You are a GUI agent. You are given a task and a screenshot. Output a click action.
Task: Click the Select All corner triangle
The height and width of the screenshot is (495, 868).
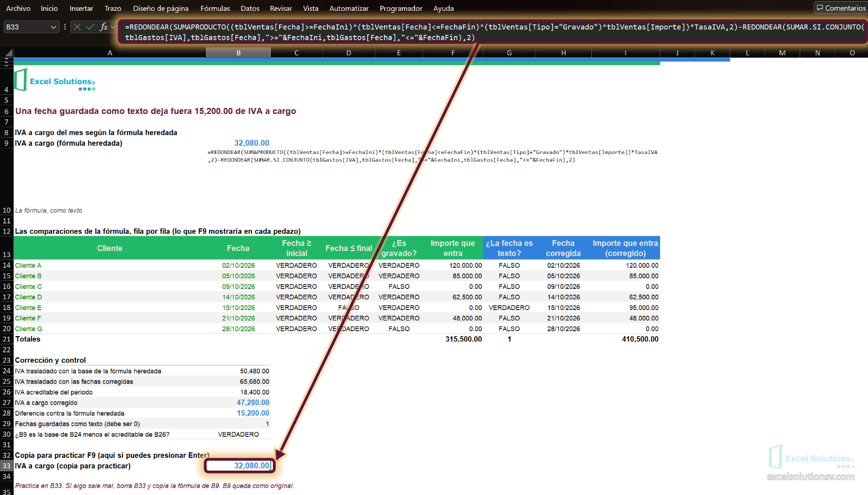pyautogui.click(x=8, y=53)
